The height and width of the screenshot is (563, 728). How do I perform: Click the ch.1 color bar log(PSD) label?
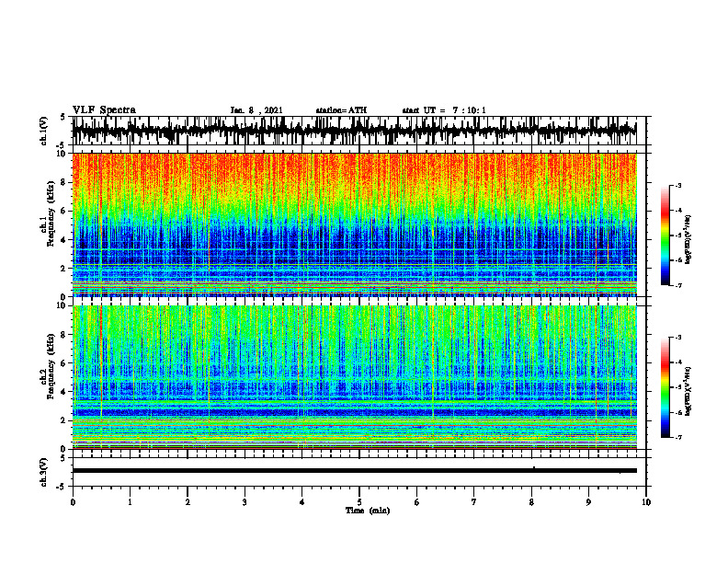tap(688, 240)
